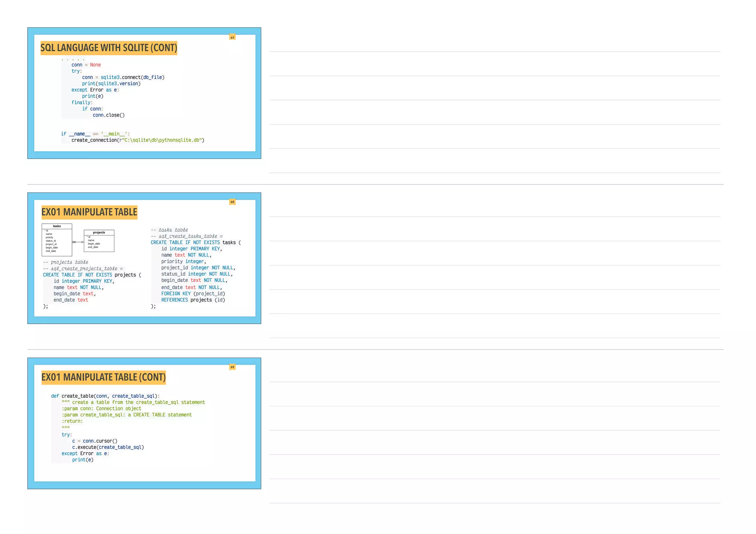Click the slide 69 thumbnail
756x534 pixels.
point(144,423)
